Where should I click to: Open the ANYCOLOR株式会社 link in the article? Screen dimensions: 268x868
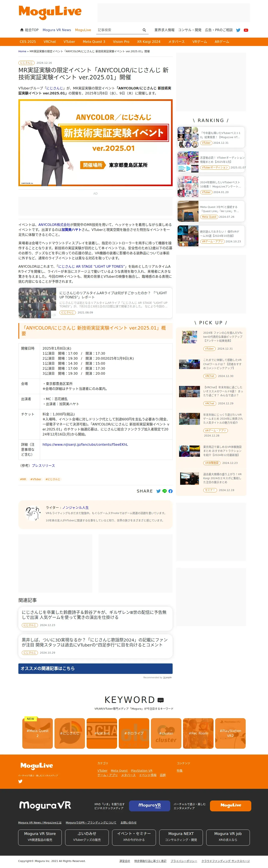click(x=54, y=224)
